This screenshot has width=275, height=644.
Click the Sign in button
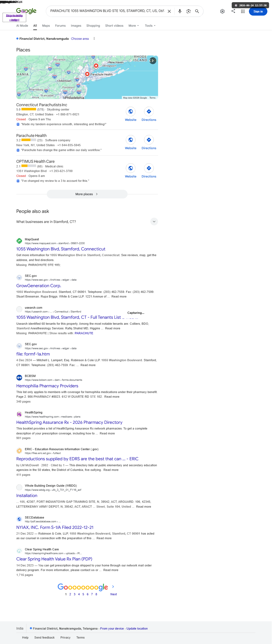258,11
